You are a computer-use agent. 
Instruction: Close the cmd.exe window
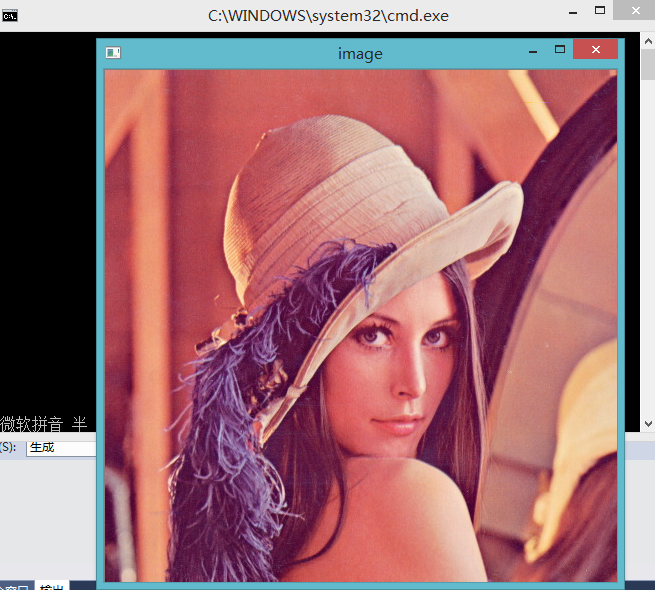[635, 10]
